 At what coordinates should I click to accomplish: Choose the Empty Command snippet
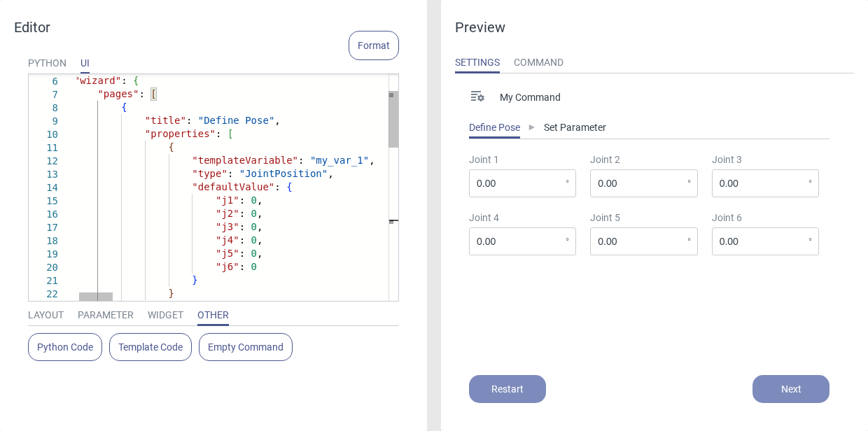(246, 347)
